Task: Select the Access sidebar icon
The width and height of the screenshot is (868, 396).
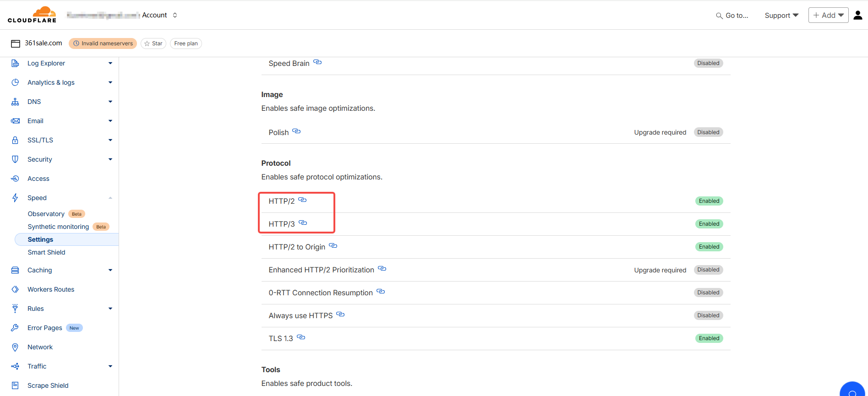Action: click(x=15, y=179)
